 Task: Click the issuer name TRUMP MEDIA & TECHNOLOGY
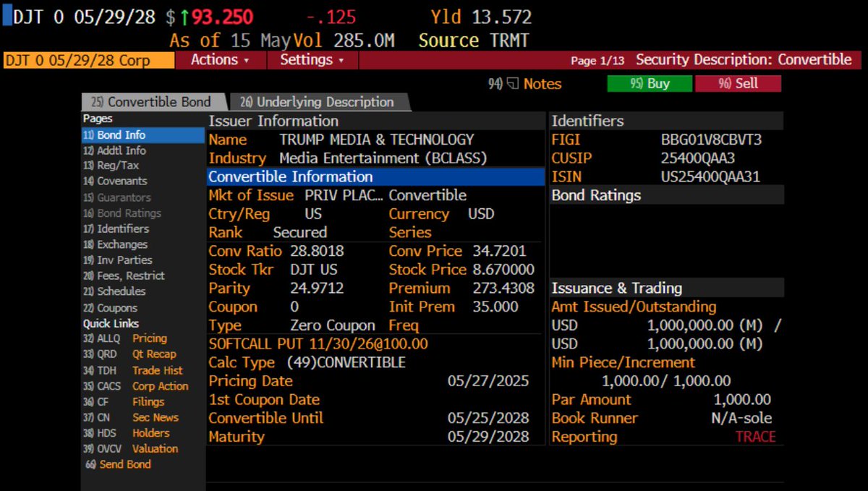[377, 140]
